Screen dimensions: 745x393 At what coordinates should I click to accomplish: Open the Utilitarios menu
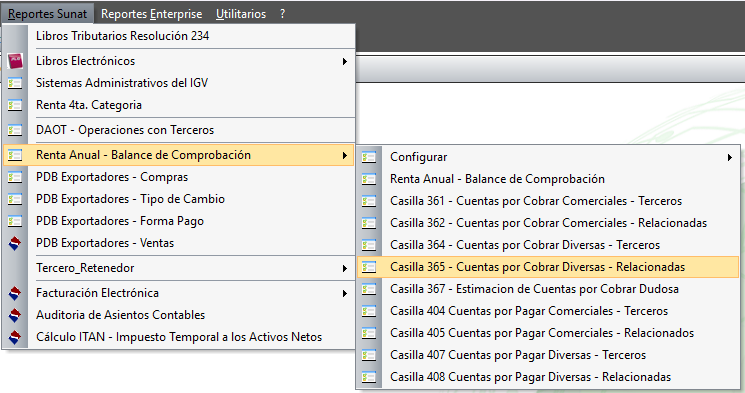pyautogui.click(x=241, y=14)
